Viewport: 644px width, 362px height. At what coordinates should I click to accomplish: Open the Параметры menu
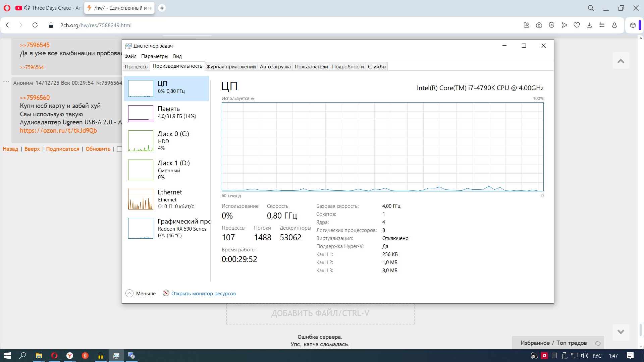coord(155,56)
